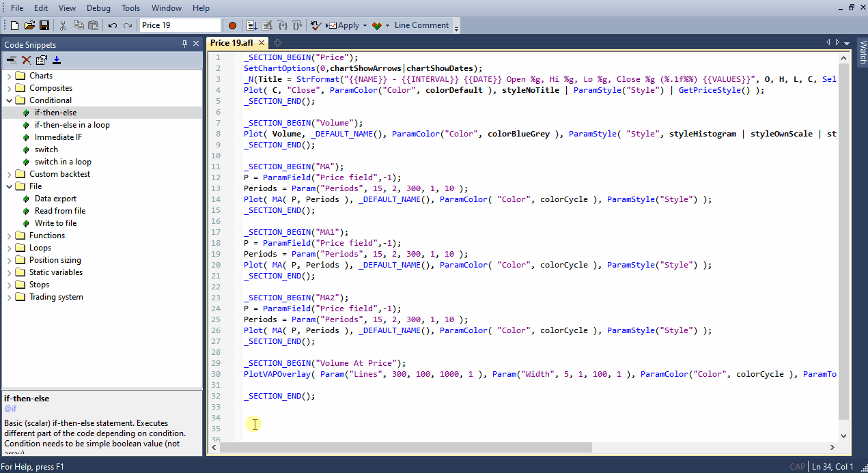
Task: Expand the Charts folder
Action: [x=9, y=76]
